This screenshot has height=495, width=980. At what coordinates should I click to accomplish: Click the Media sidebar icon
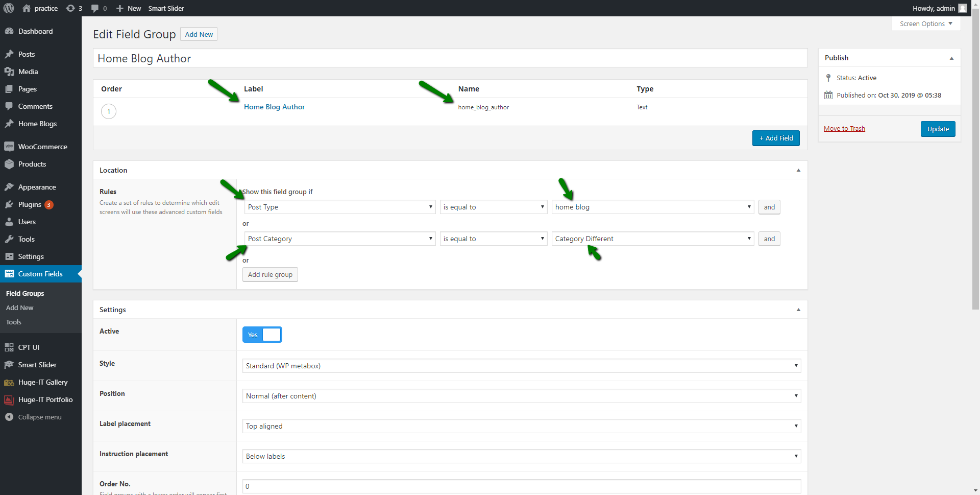pyautogui.click(x=9, y=72)
